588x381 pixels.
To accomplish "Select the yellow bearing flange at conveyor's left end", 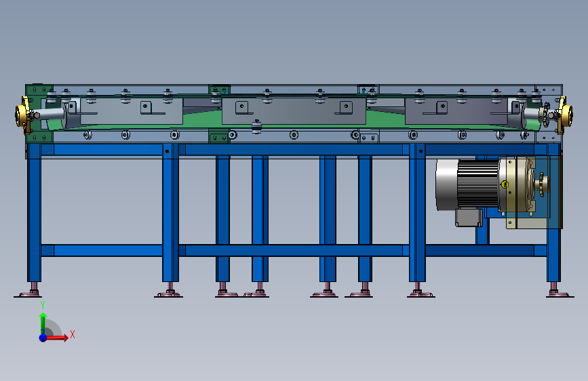I will [23, 115].
